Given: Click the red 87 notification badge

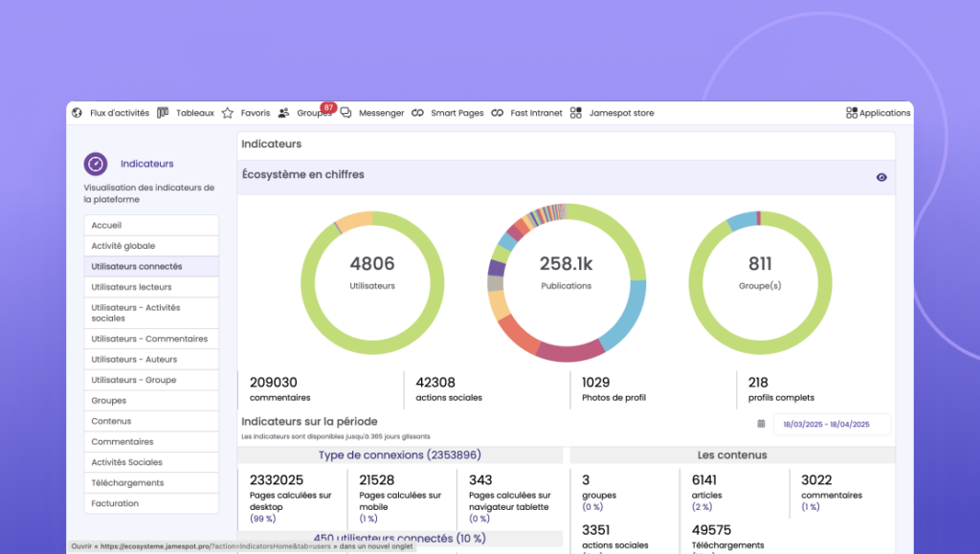Looking at the screenshot, I should coord(329,107).
